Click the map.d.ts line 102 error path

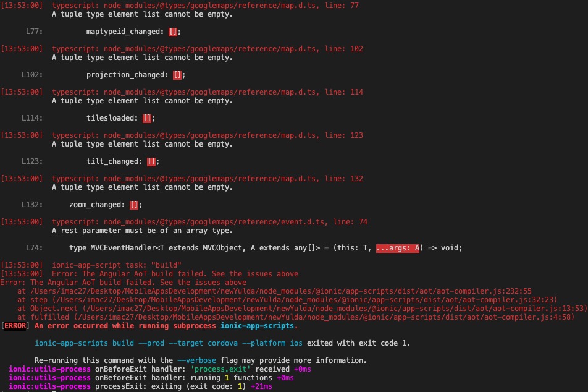point(208,49)
